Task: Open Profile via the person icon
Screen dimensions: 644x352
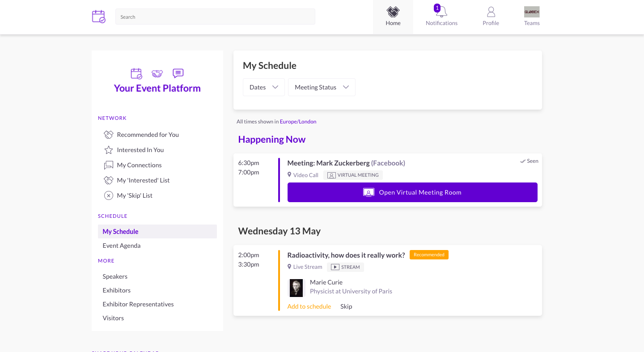Action: [491, 12]
